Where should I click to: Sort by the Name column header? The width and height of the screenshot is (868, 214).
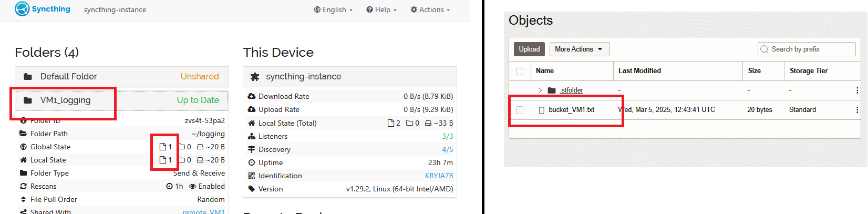545,70
